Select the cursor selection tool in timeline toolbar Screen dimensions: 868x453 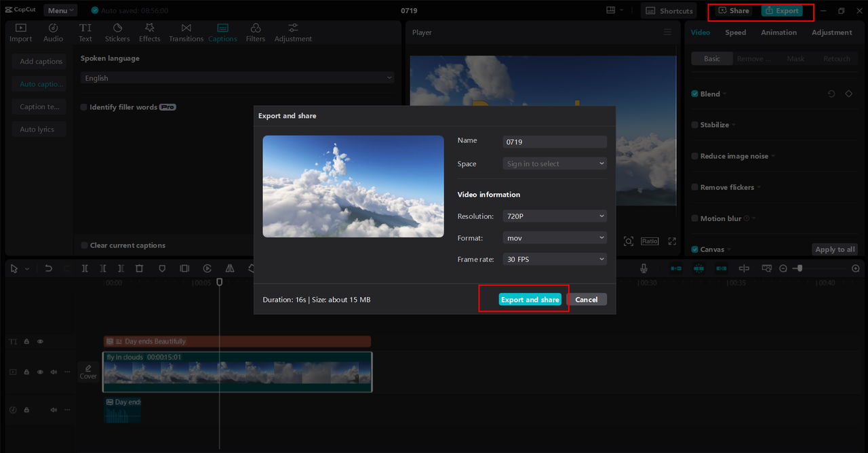tap(14, 269)
